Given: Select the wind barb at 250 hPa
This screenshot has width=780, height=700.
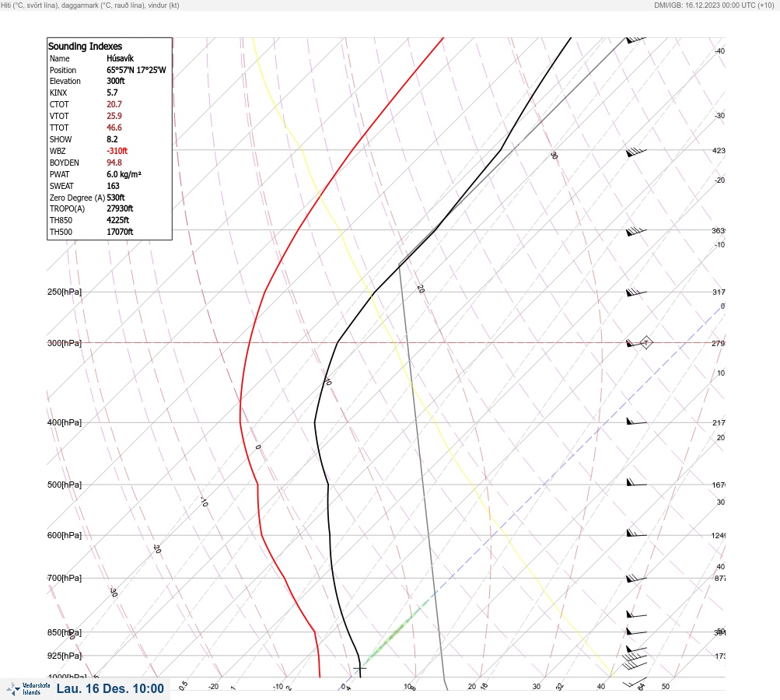Looking at the screenshot, I should pos(636,292).
